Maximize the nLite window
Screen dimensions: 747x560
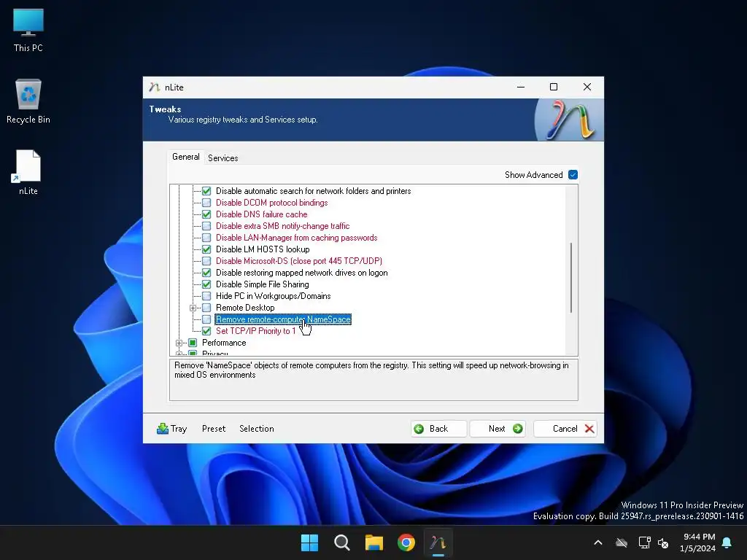pos(554,87)
